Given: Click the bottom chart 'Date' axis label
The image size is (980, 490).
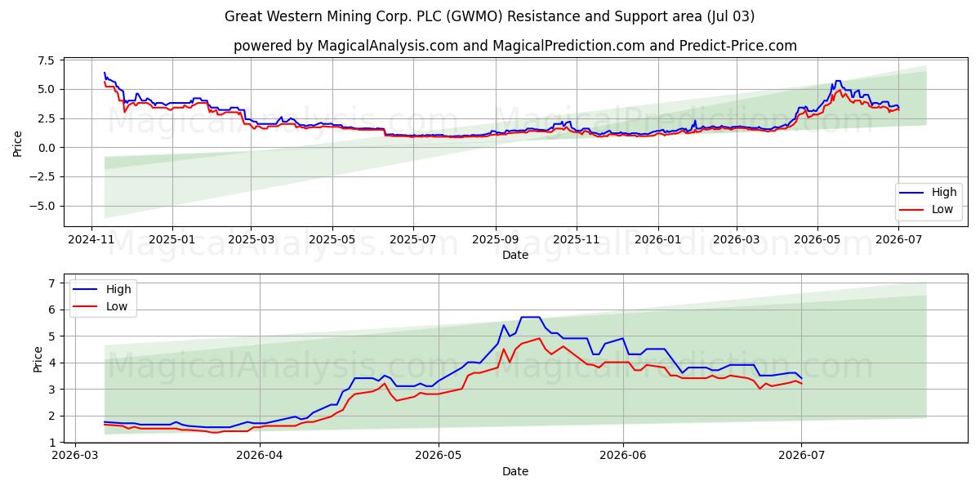Looking at the screenshot, I should coord(514,471).
